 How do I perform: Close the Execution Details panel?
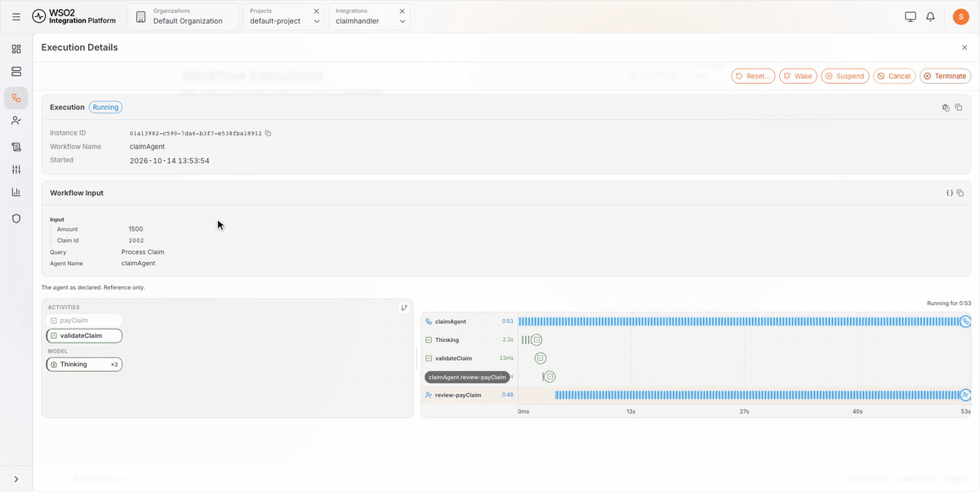click(964, 47)
